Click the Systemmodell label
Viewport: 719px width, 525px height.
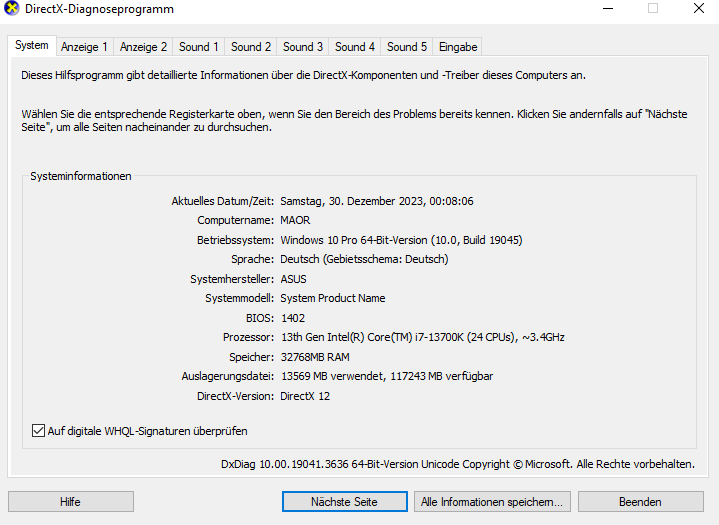239,298
